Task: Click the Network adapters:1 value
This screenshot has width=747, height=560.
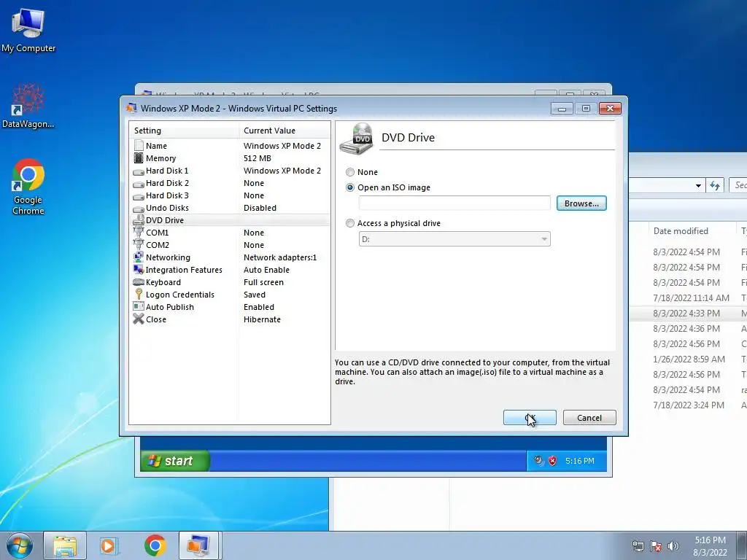Action: pyautogui.click(x=280, y=257)
